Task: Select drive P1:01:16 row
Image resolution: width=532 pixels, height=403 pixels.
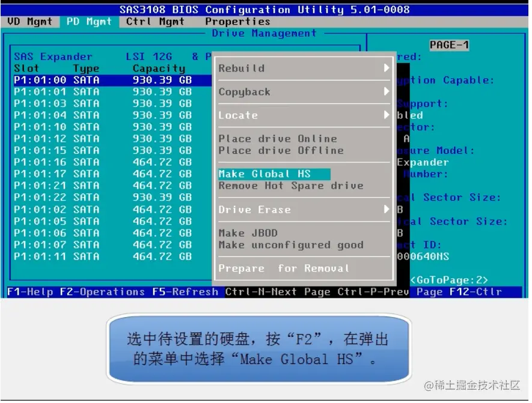Action: tap(112, 162)
